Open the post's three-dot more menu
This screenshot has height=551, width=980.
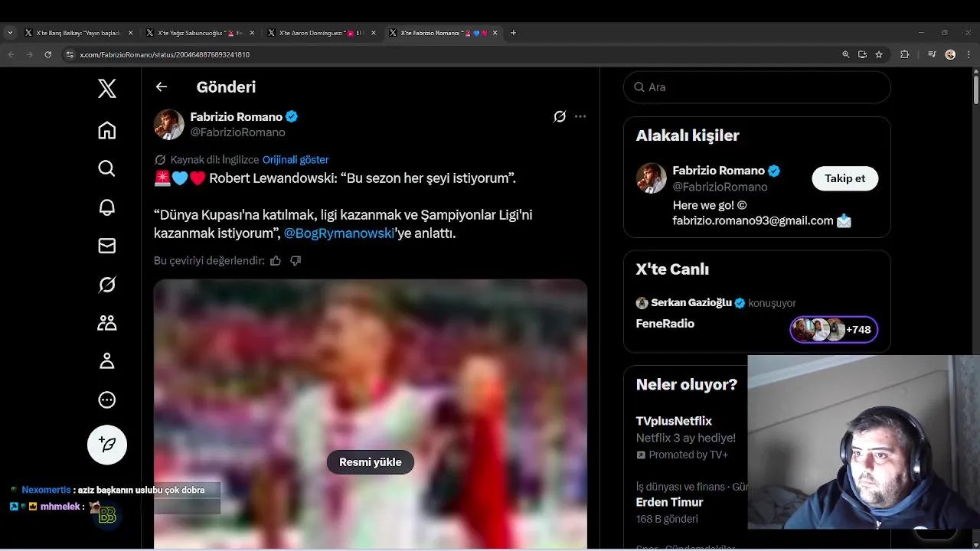coord(580,116)
